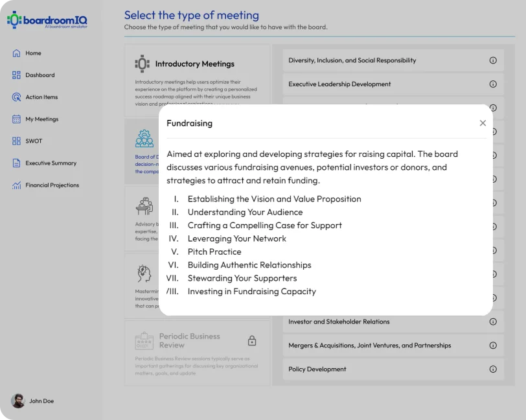
Task: Open the John Doe profile avatar
Action: [x=17, y=401]
